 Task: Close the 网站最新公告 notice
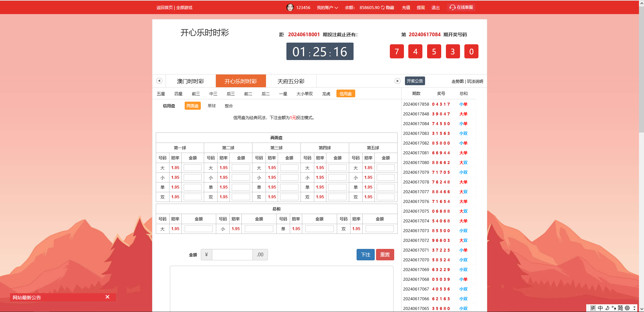tap(107, 297)
